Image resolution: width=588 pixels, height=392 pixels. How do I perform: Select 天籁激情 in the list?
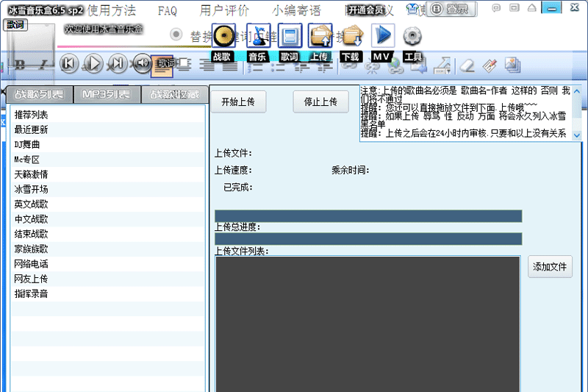point(107,174)
